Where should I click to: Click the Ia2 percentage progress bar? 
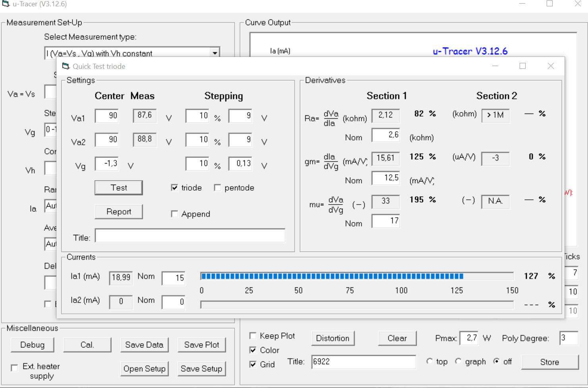[357, 305]
